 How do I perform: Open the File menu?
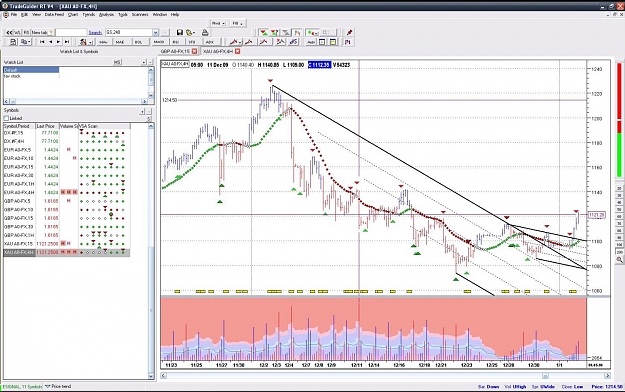coord(14,14)
